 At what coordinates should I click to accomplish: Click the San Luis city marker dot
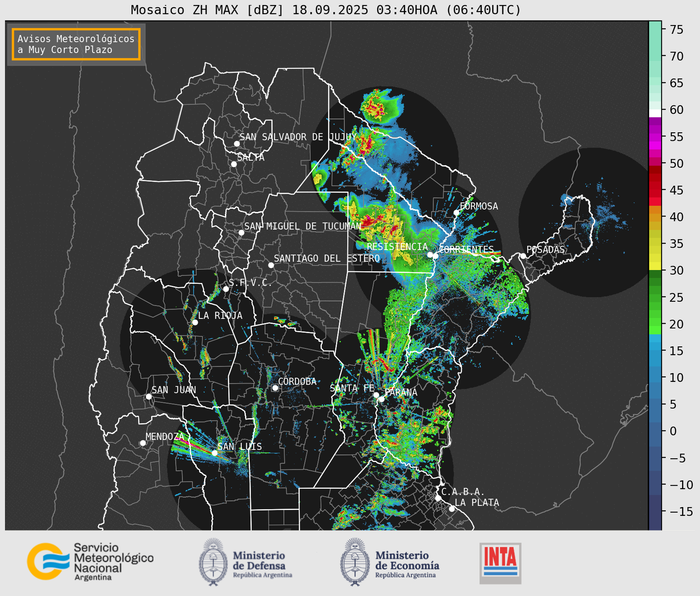pos(215,453)
